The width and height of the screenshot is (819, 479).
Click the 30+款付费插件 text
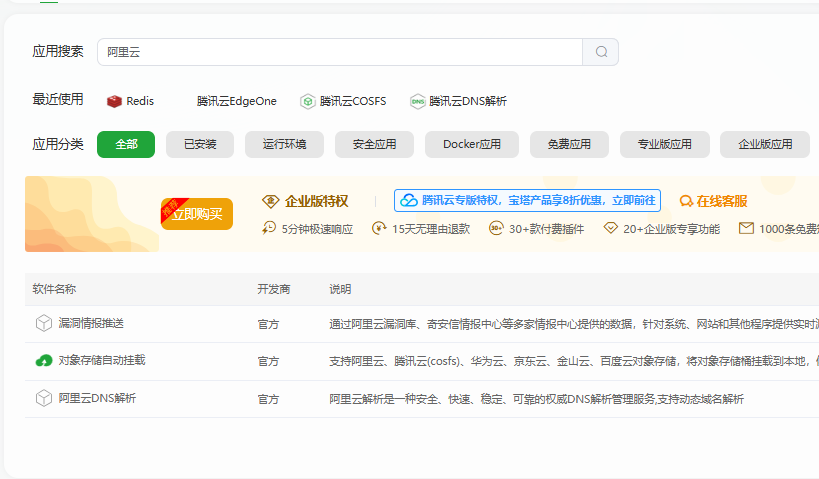coord(547,229)
